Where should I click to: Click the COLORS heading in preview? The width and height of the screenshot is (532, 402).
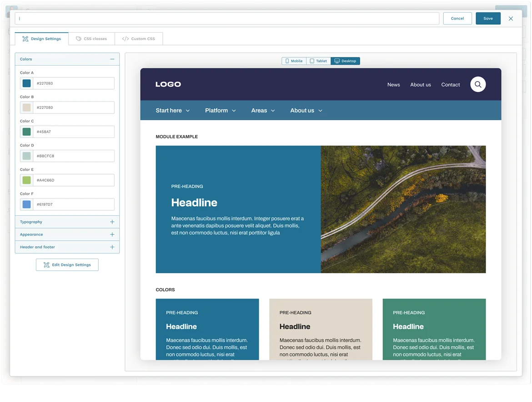tap(165, 290)
